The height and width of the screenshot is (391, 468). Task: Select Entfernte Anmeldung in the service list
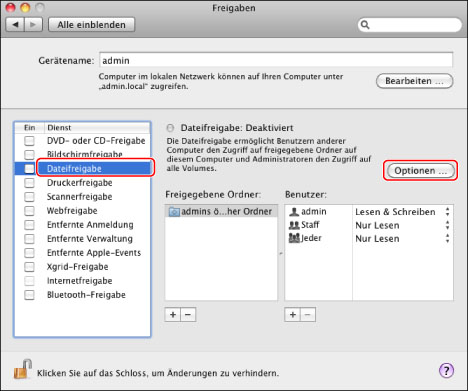pos(83,225)
